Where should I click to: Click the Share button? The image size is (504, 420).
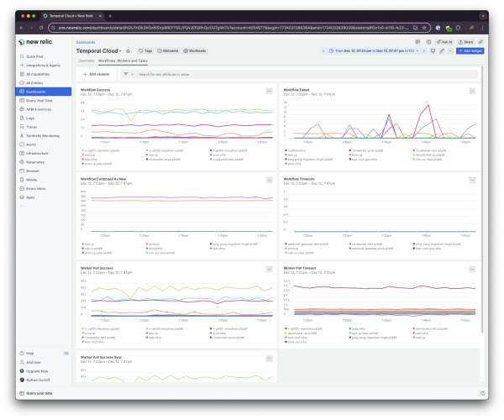(x=466, y=41)
